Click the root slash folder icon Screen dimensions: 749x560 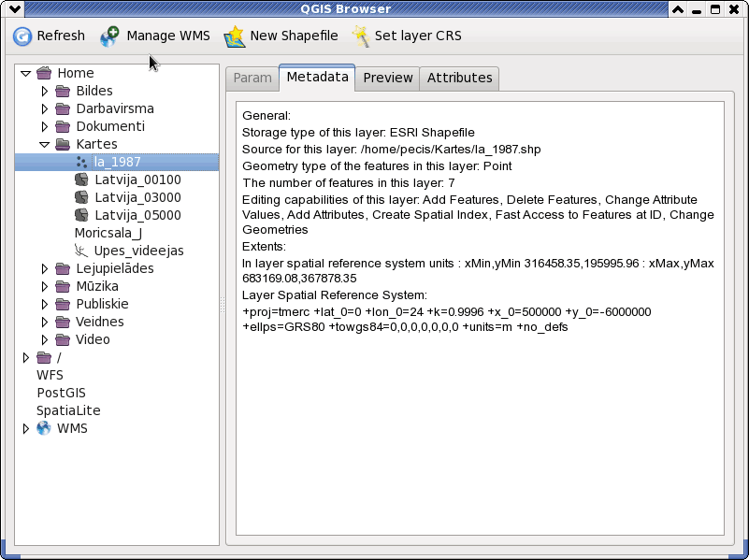click(x=44, y=357)
